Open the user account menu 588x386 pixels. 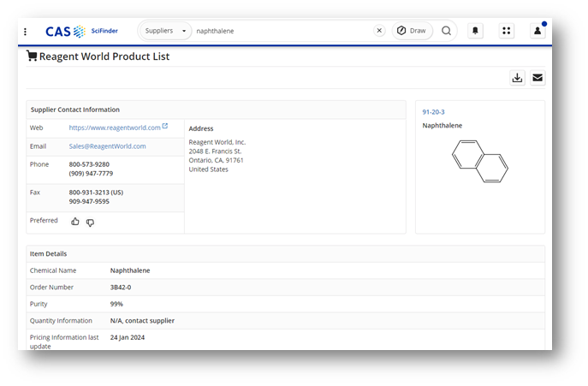(x=538, y=31)
